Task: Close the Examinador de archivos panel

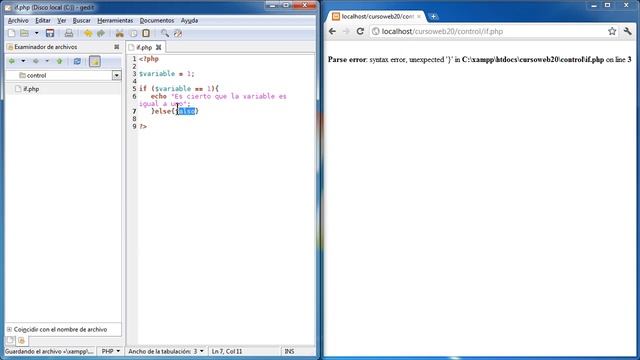Action: click(117, 47)
